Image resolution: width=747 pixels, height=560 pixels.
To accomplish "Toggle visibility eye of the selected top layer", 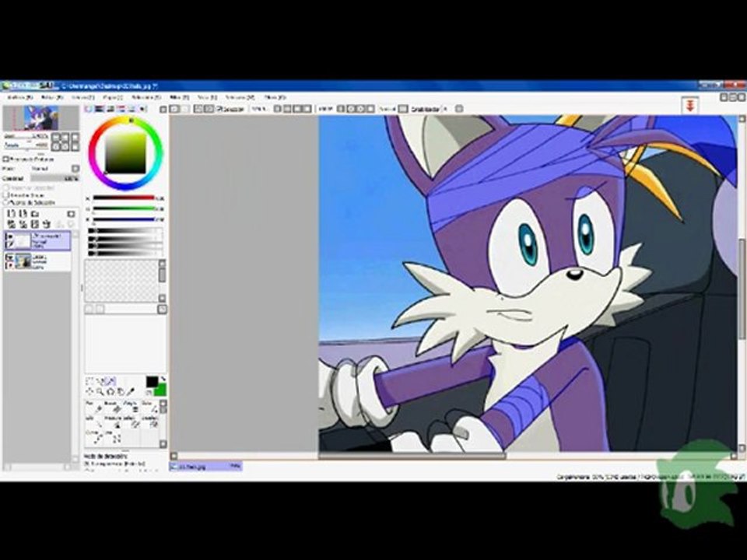I will 9,236.
